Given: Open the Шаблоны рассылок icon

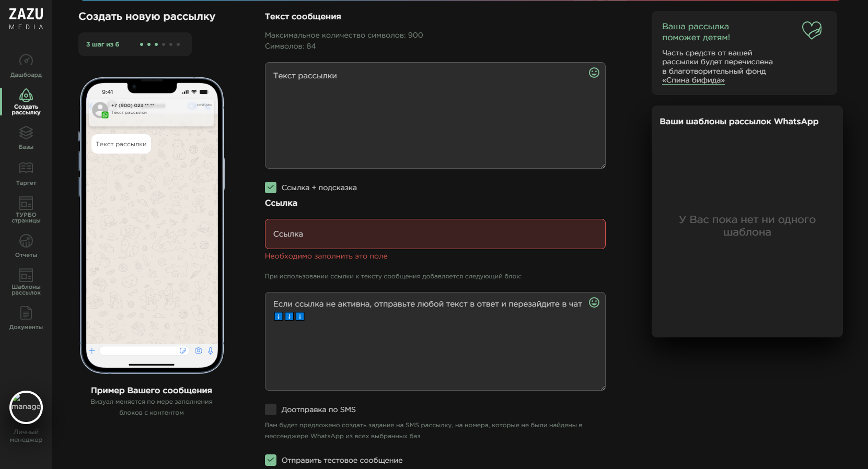Looking at the screenshot, I should [26, 275].
